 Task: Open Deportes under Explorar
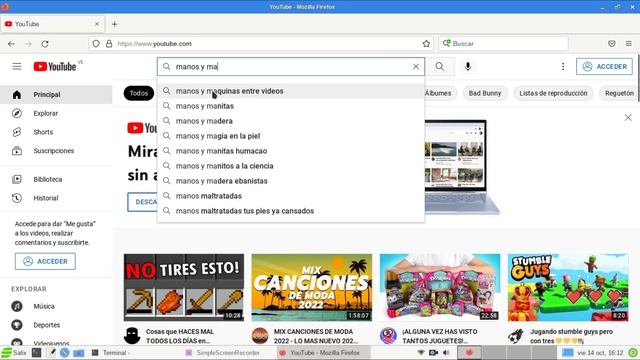click(x=56, y=325)
